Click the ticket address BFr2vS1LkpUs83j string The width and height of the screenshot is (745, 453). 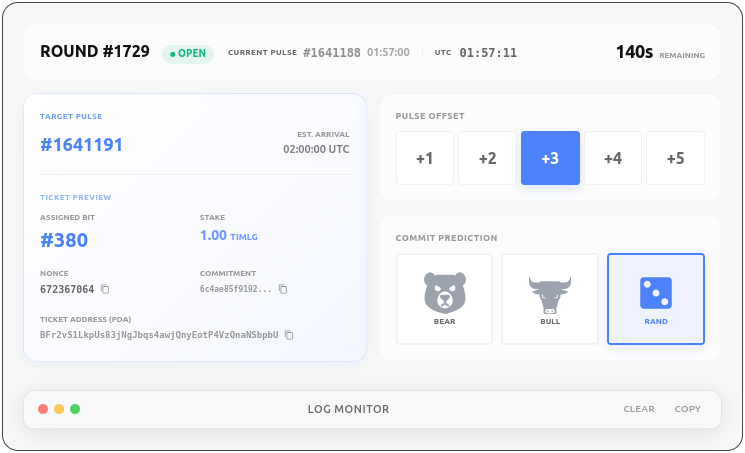click(x=159, y=335)
